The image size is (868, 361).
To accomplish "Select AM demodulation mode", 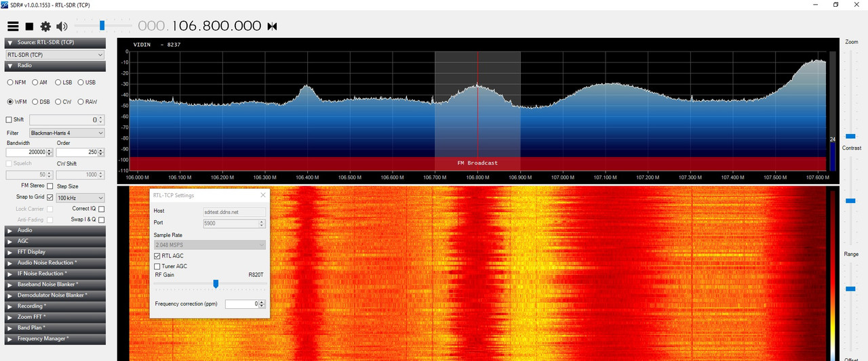I will point(35,82).
